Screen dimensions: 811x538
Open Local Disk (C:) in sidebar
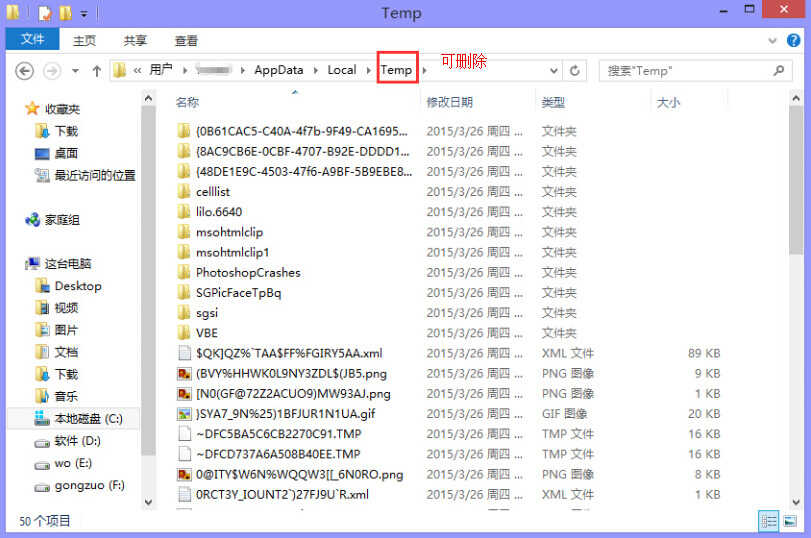(x=87, y=418)
